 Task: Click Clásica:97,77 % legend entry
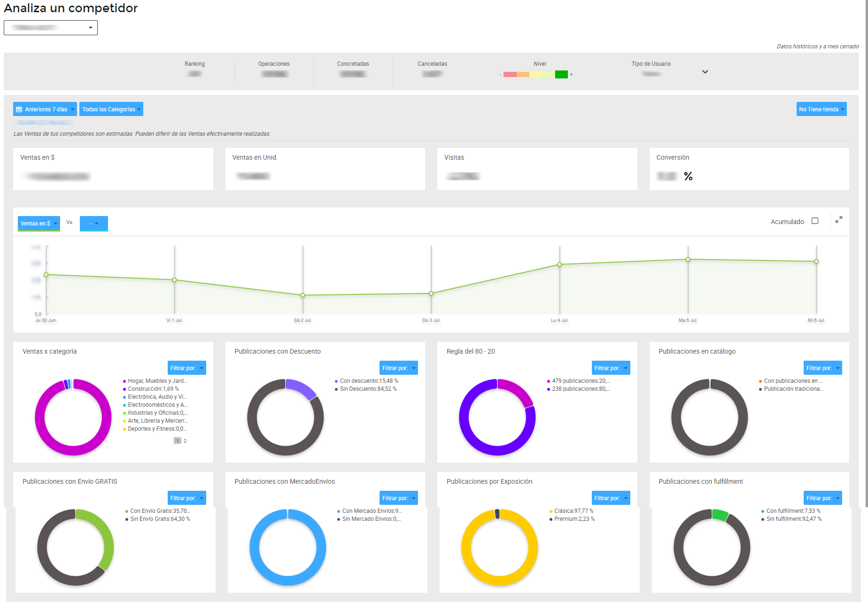571,511
